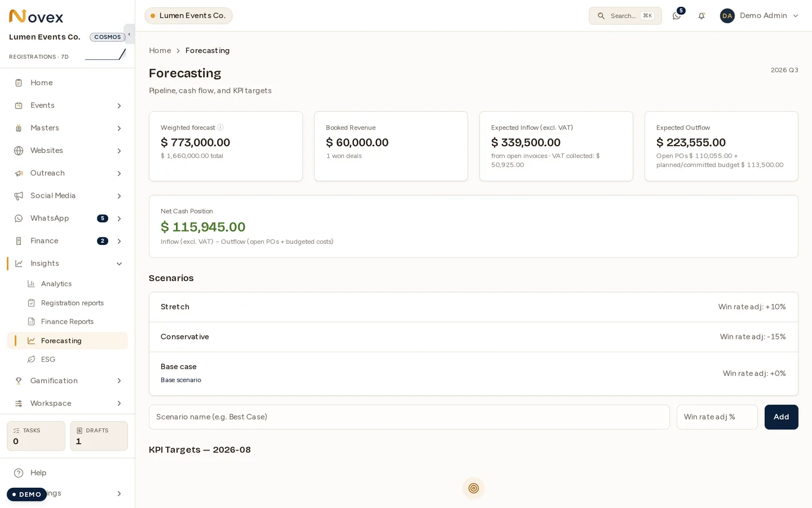
Task: Open the Tasks counter card
Action: point(36,436)
